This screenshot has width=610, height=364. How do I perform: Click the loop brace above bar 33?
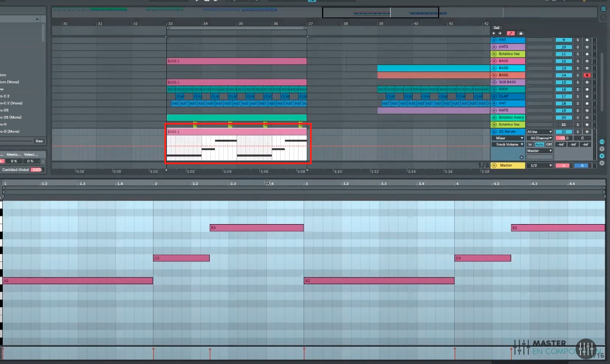(x=237, y=28)
